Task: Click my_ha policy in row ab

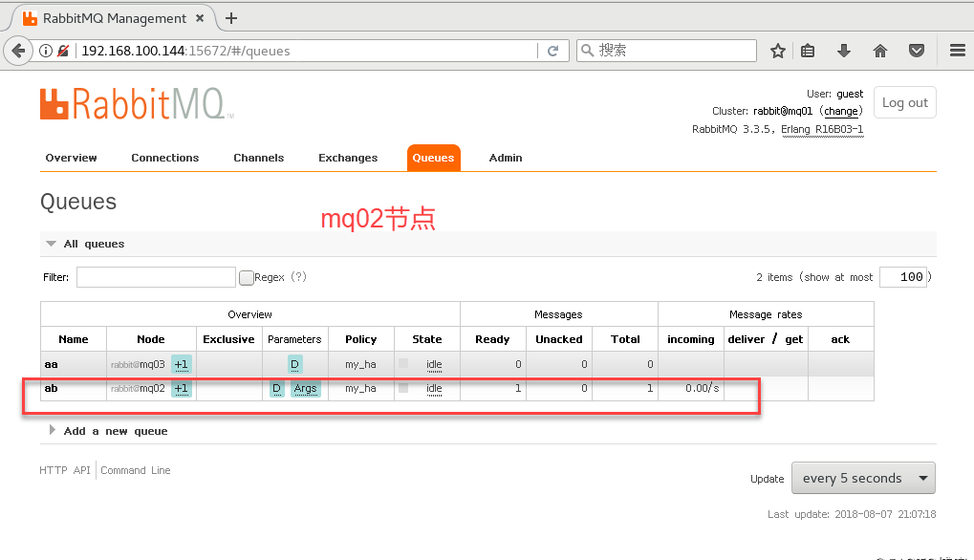Action: 360,388
